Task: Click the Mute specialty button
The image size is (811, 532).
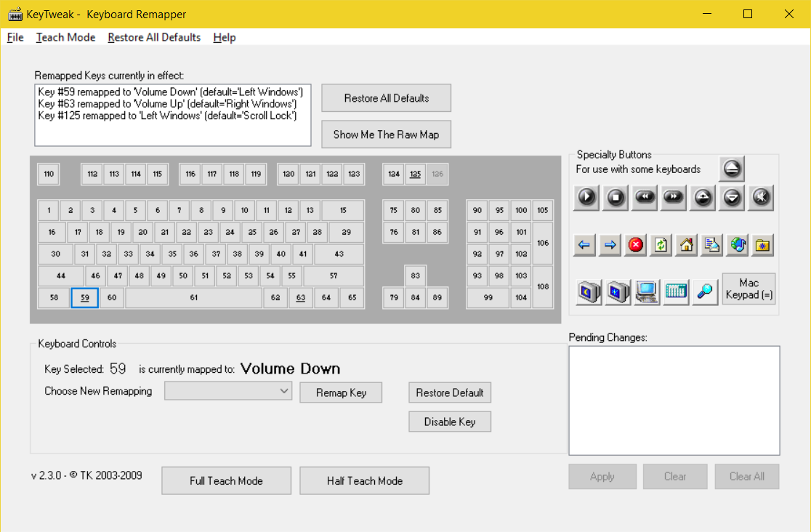Action: (761, 197)
